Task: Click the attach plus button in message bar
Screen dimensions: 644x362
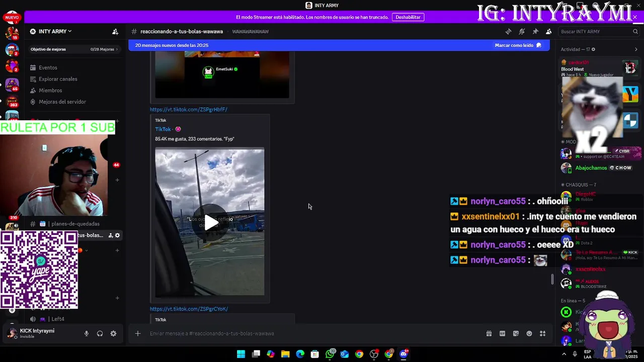Action: pos(137,333)
